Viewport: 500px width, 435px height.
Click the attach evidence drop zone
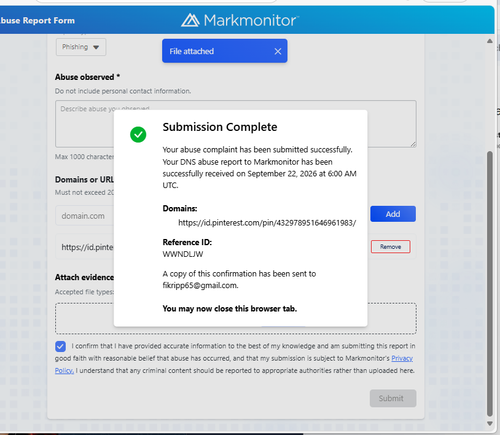(x=236, y=318)
